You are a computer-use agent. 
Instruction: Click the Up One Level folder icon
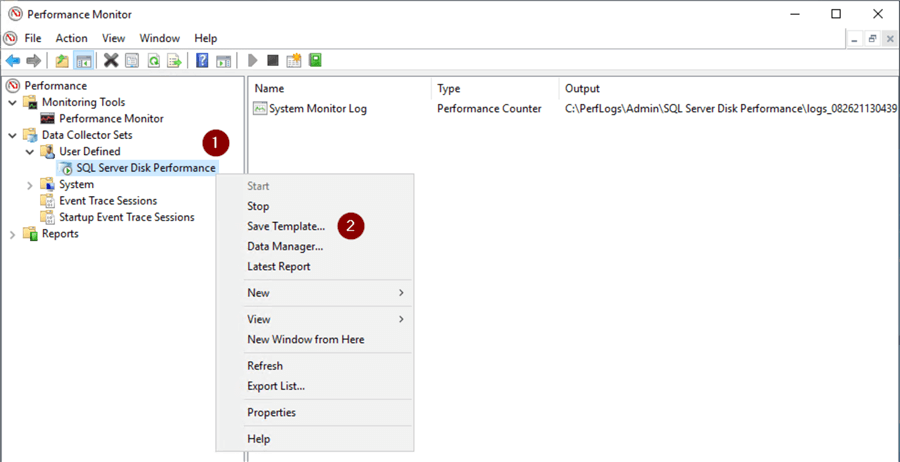pyautogui.click(x=62, y=60)
